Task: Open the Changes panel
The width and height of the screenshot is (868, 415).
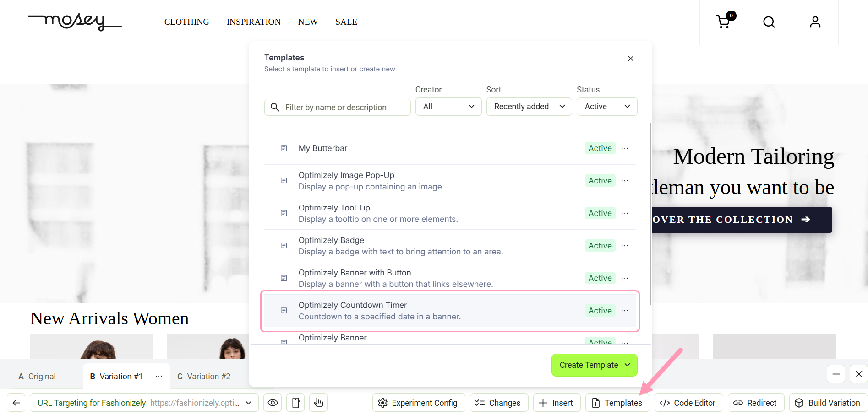Action: tap(499, 403)
